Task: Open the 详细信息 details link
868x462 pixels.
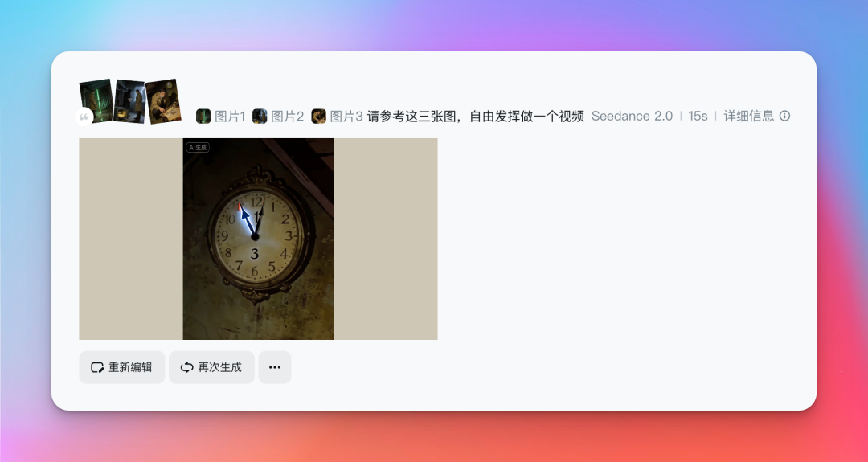Action: point(748,116)
